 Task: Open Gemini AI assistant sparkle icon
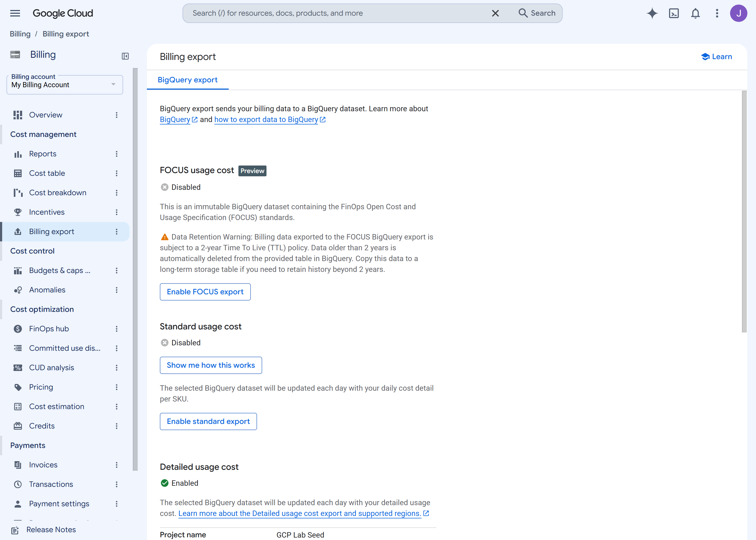click(652, 13)
